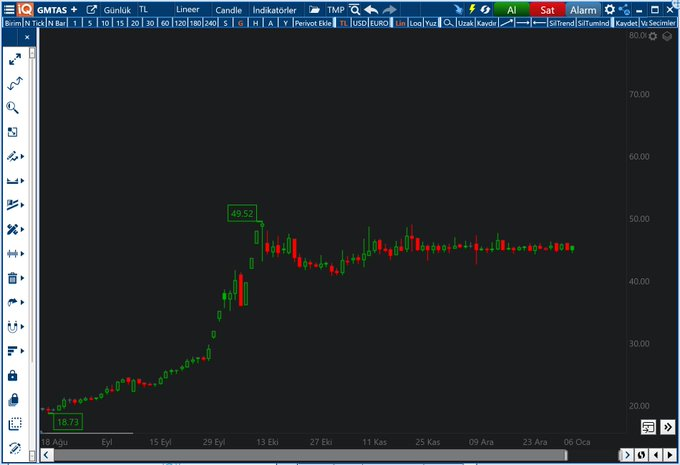Click the hide drawings eye icon
The height and width of the screenshot is (465, 680).
pyautogui.click(x=15, y=448)
